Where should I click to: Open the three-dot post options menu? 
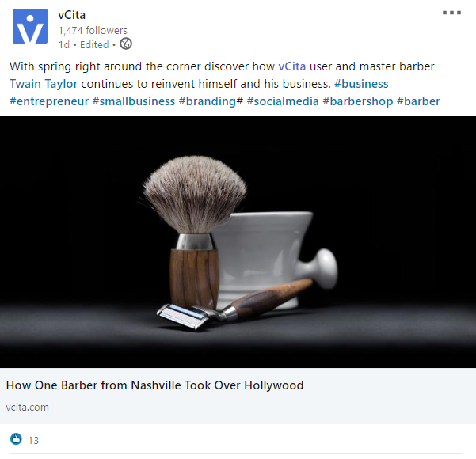click(x=451, y=13)
